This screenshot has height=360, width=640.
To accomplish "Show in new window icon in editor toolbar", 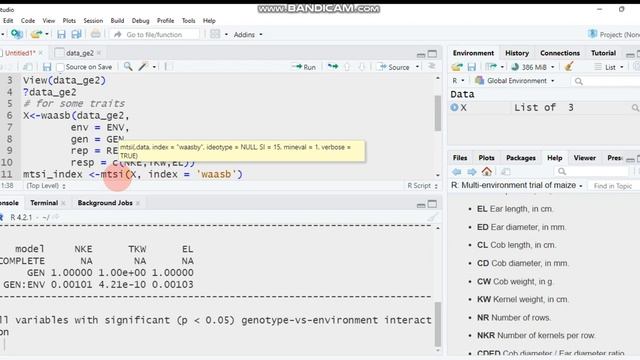I will click(x=27, y=67).
